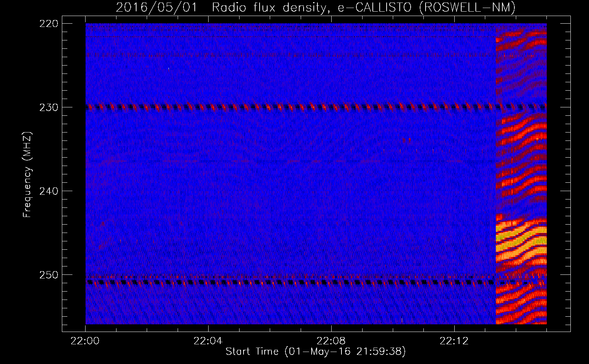The height and width of the screenshot is (364, 589).
Task: Click the 22:12 time tick label
Action: [454, 341]
